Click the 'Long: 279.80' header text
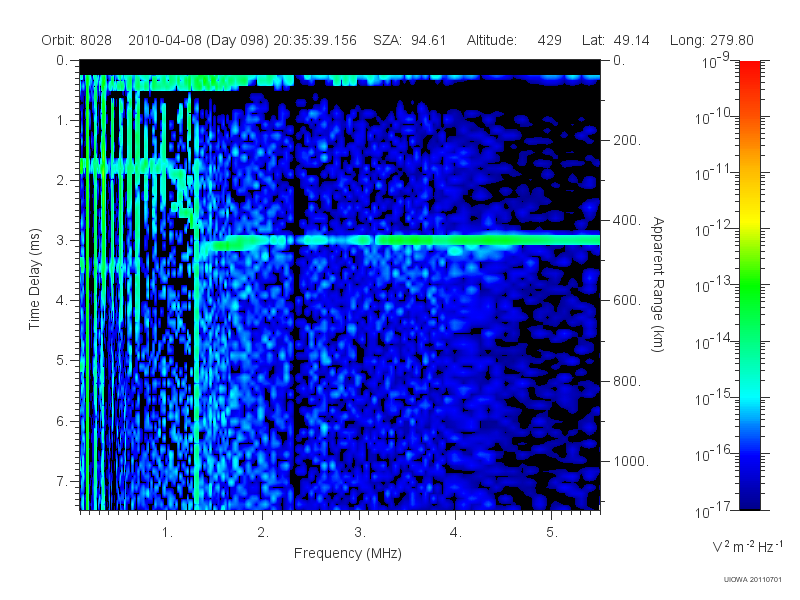The width and height of the screenshot is (800, 600). (711, 40)
